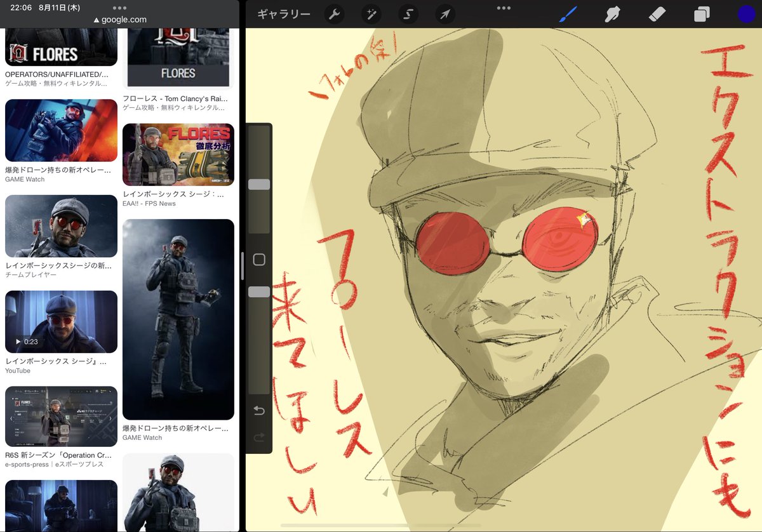Tap the three-dot multitasking menu above Safari
The height and width of the screenshot is (532, 762).
119,8
